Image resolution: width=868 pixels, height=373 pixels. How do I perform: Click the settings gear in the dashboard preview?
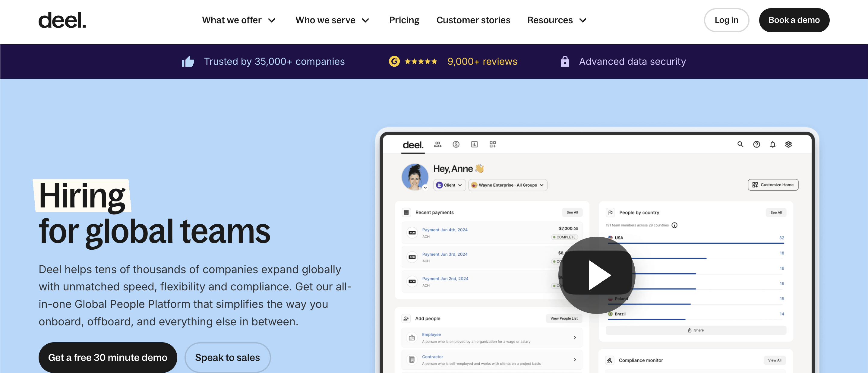coord(788,144)
